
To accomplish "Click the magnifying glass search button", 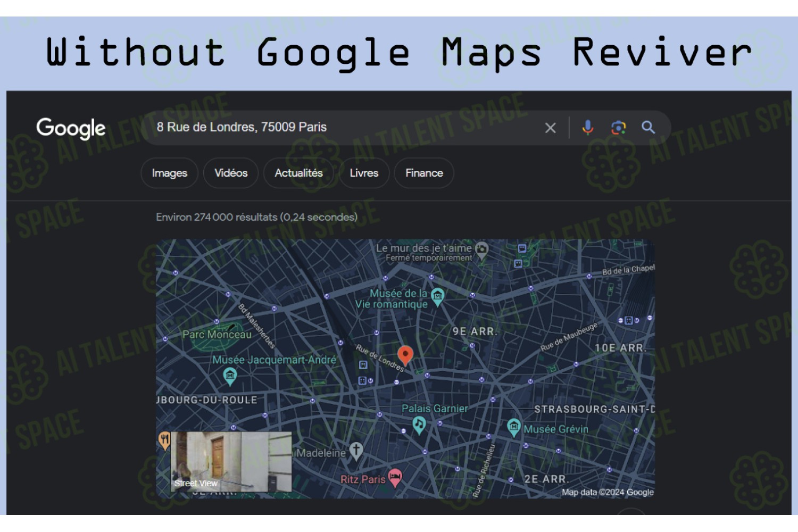I will tap(648, 127).
